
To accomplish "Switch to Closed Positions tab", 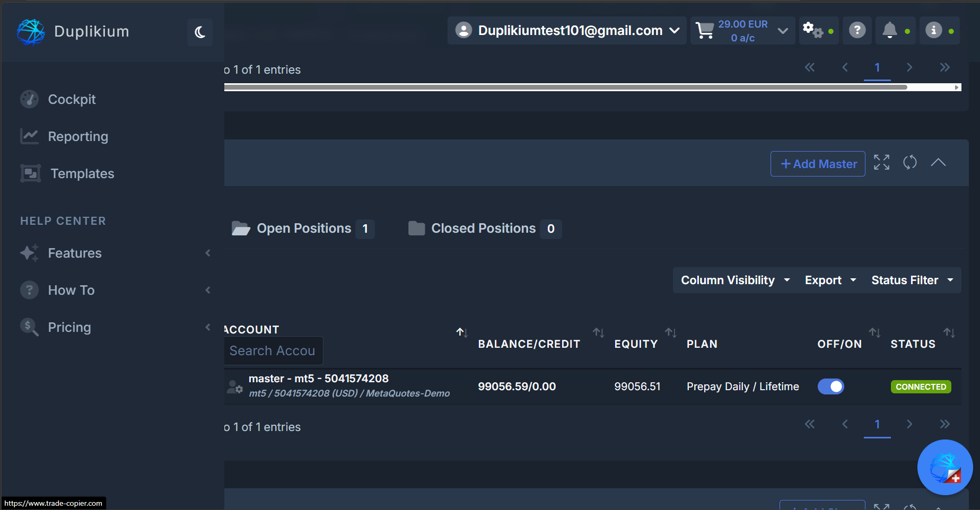I will point(484,228).
